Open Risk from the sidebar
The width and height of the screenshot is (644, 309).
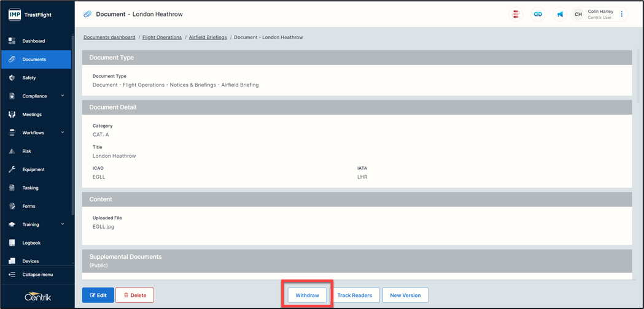coord(36,151)
